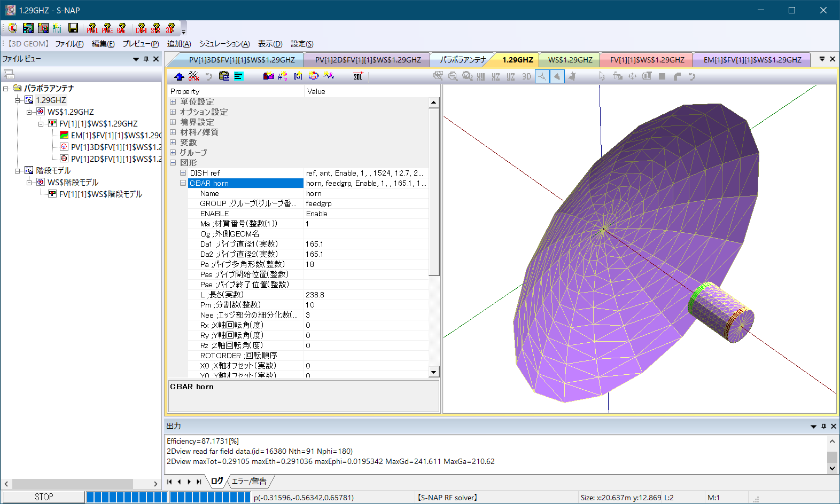Switch to 3D view icon
This screenshot has width=840, height=504.
tap(526, 76)
